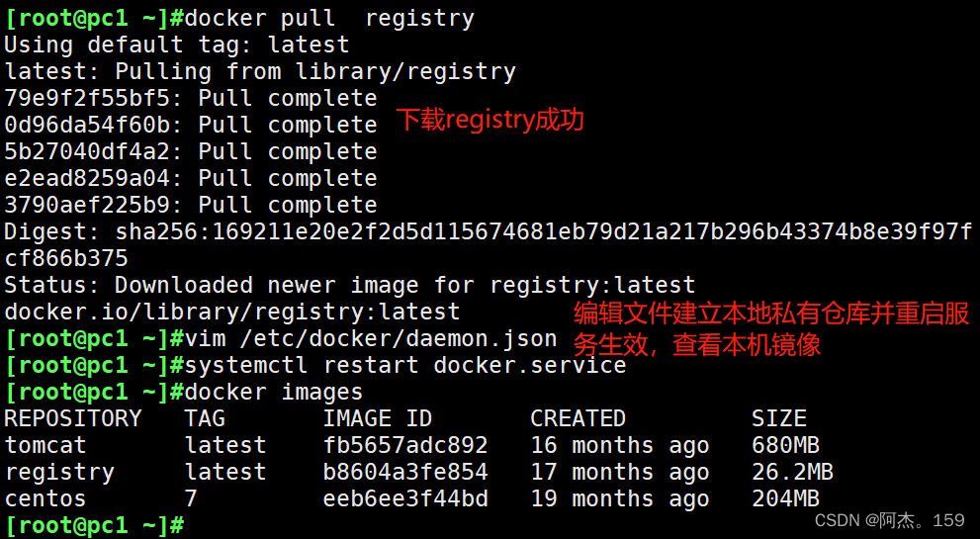Viewport: 980px width, 539px height.
Task: Click the docker.io/library/registry:latest text
Action: [x=231, y=312]
